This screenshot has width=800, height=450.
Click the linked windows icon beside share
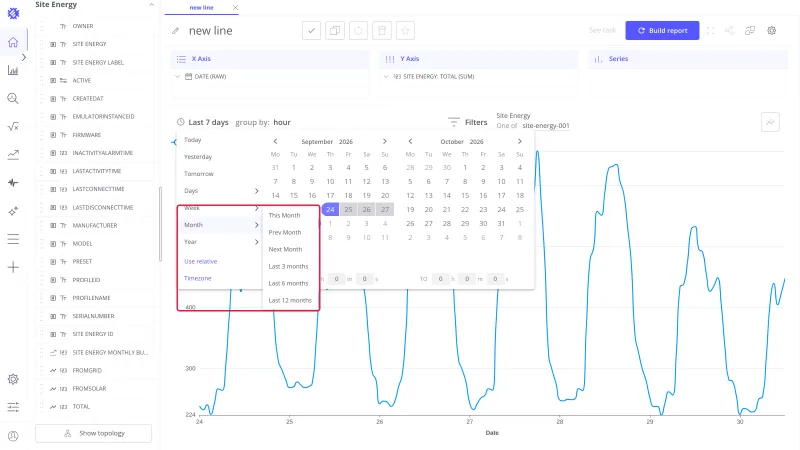coord(750,31)
